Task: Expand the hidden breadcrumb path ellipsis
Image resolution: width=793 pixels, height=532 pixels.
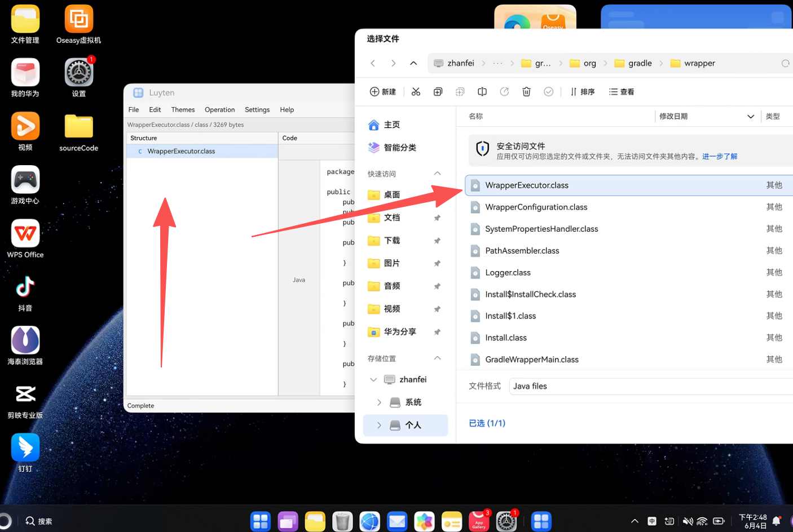Action: [x=497, y=63]
